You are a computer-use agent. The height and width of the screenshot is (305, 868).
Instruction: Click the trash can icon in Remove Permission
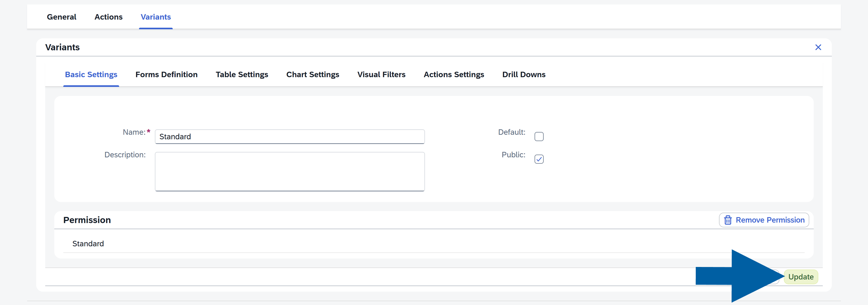(728, 220)
